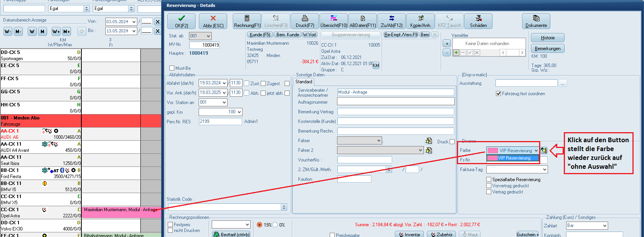Open the Bemerkungen button
This screenshot has height=237, width=644.
coord(548,49)
